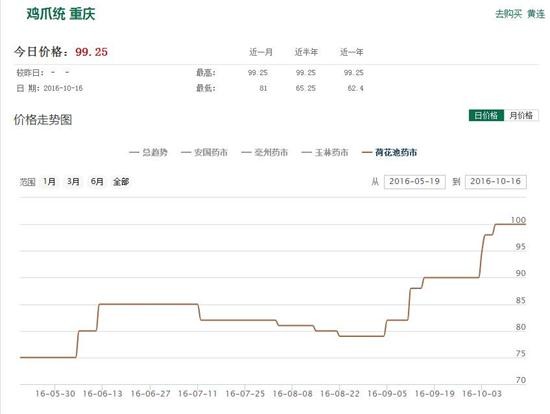Click the 16-08-22 axis label
The image size is (550, 414).
[340, 394]
